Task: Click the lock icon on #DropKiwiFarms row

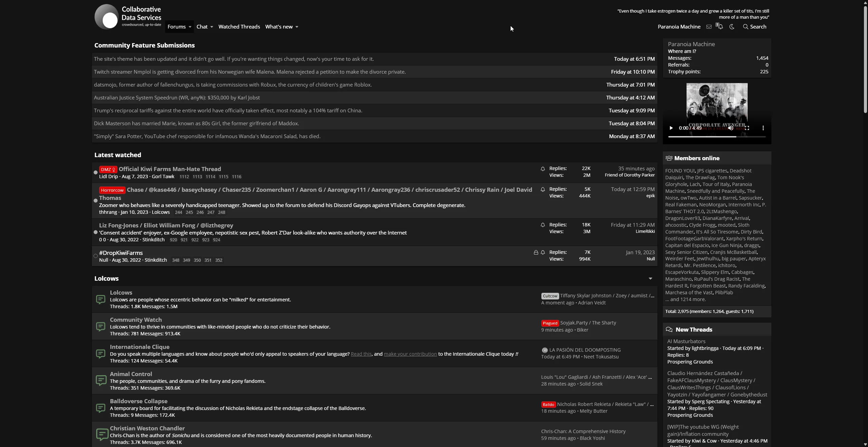Action: coord(536,253)
